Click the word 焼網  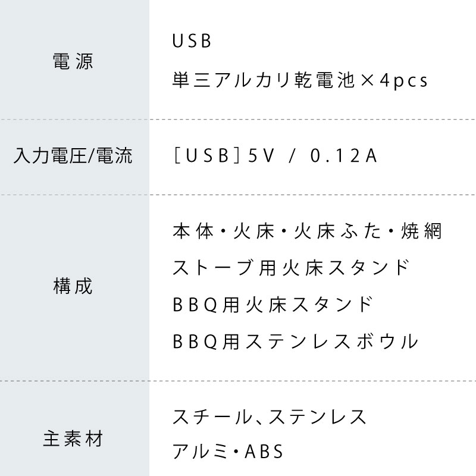pos(424,231)
